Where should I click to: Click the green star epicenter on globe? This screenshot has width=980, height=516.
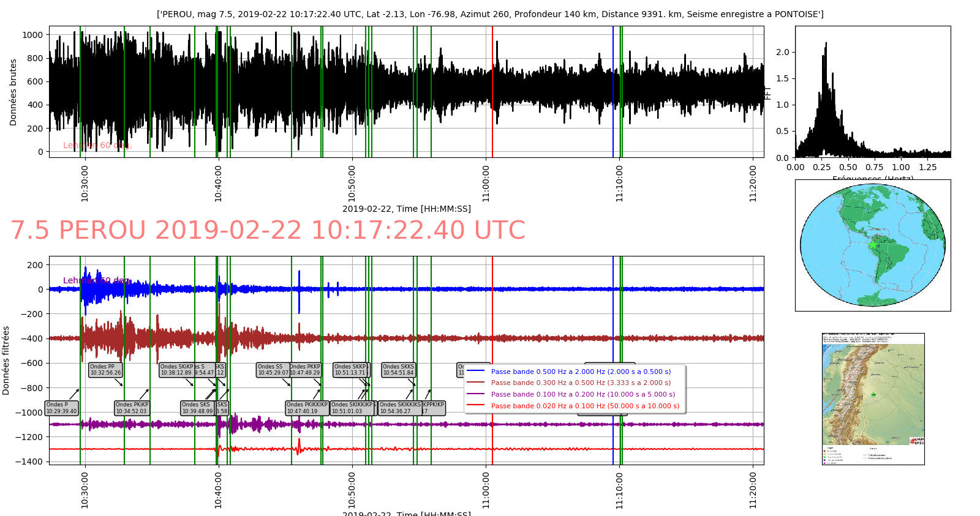873,245
